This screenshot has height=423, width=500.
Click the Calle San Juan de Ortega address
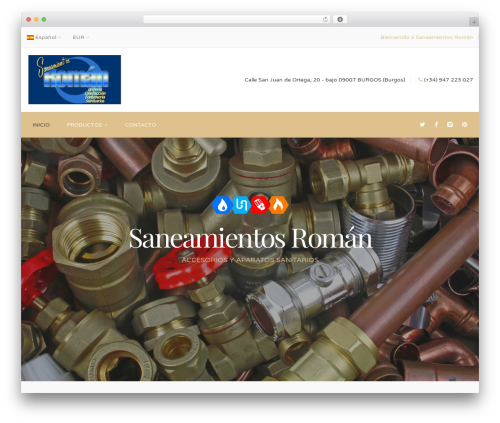click(325, 80)
